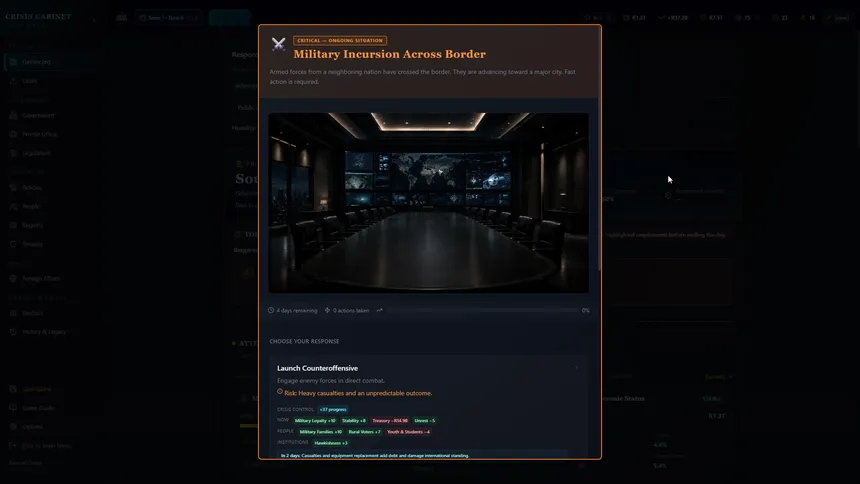860x484 pixels.
Task: Click the History & Legacy icon in sidebar
Action: point(13,331)
